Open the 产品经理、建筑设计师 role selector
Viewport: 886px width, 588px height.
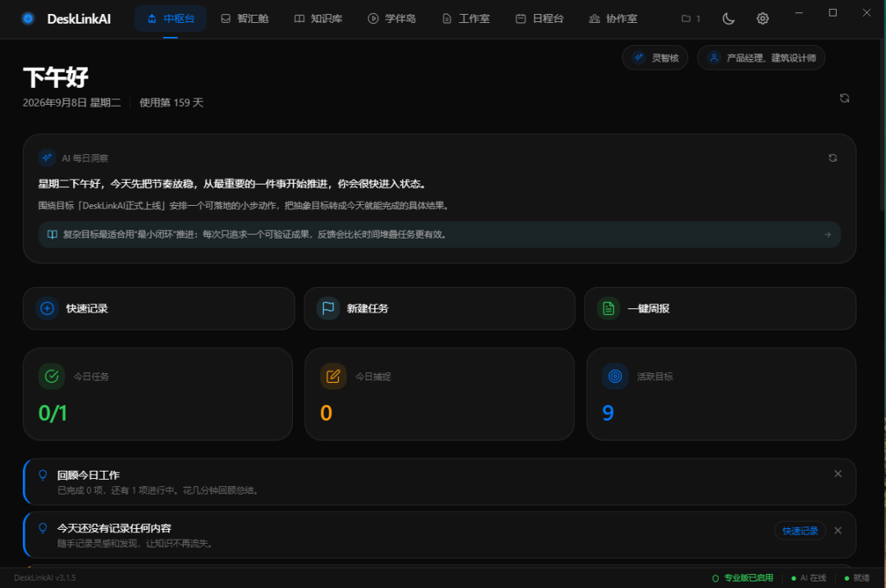pyautogui.click(x=761, y=57)
